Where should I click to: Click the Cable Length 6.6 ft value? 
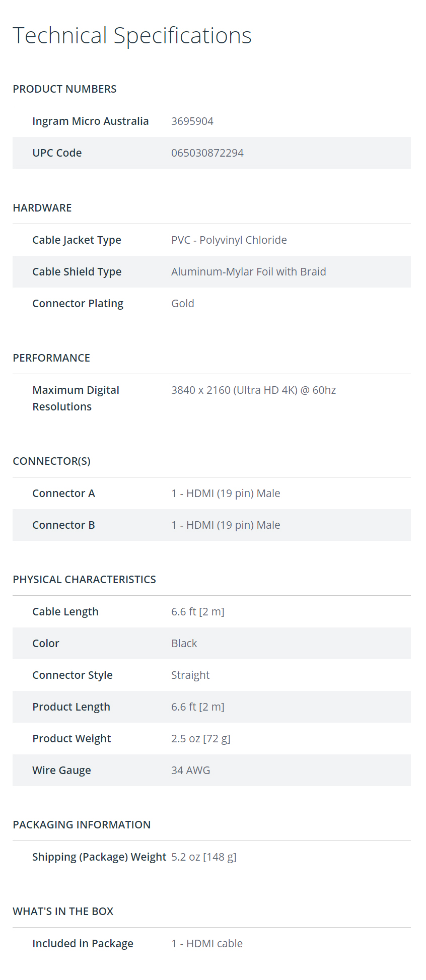pos(197,612)
